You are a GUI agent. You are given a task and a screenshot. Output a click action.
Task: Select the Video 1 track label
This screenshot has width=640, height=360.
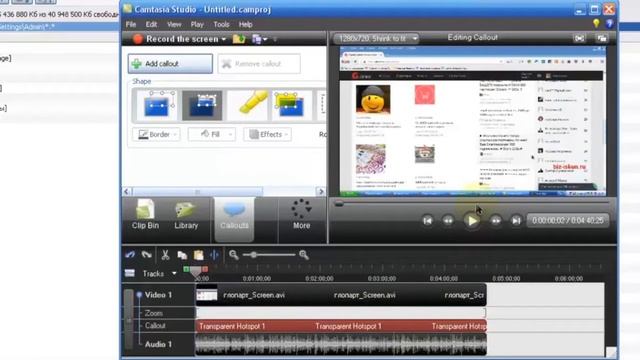point(158,295)
